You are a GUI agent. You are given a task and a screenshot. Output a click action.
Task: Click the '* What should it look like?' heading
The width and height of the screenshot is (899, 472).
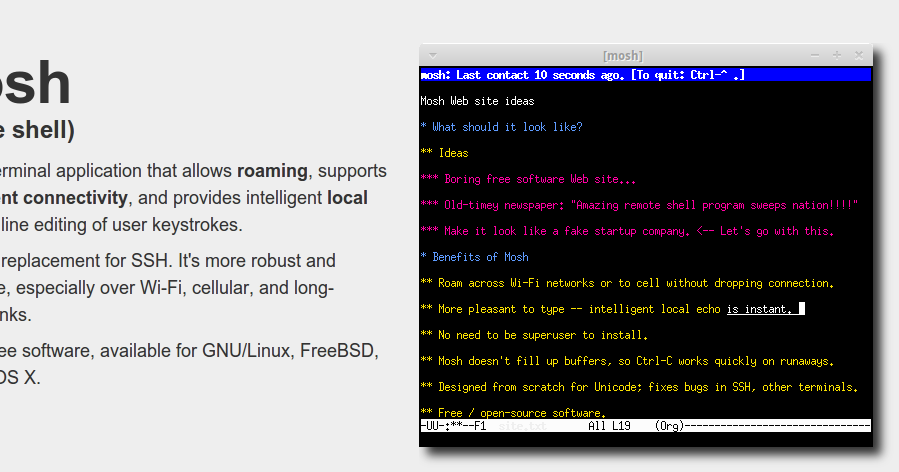click(x=501, y=127)
